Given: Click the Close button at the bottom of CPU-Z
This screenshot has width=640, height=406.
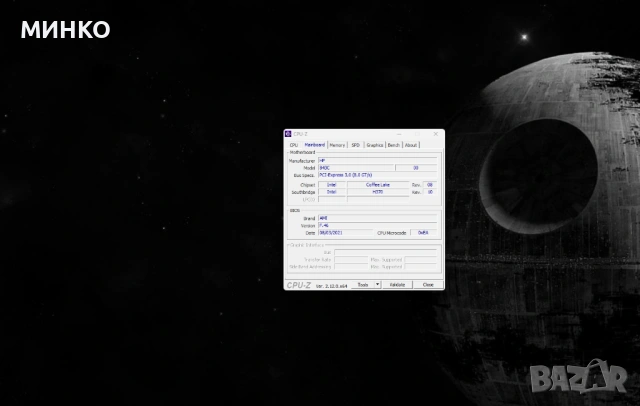Looking at the screenshot, I should pyautogui.click(x=428, y=285).
